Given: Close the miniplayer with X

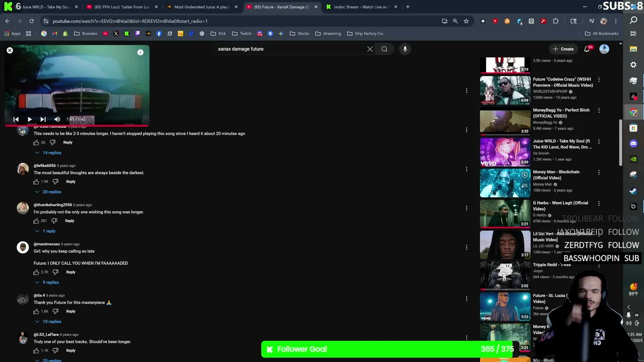Looking at the screenshot, I should pos(10,50).
